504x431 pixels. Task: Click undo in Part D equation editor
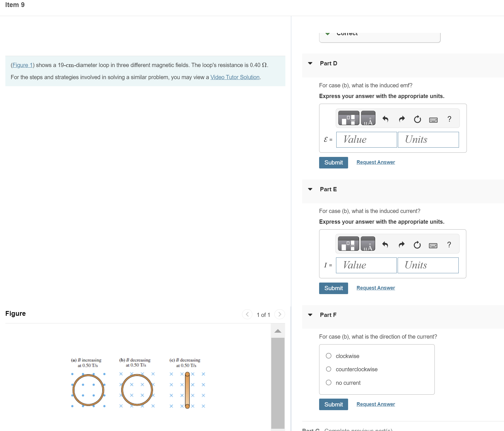385,119
